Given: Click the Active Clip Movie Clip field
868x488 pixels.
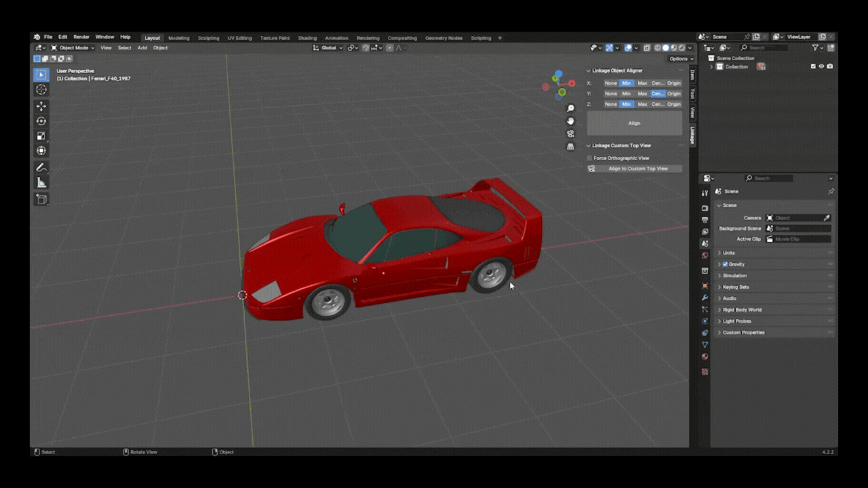Looking at the screenshot, I should [799, 239].
